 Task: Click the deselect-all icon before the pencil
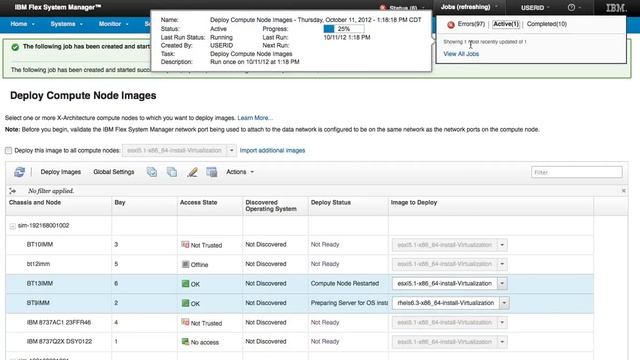(172, 172)
